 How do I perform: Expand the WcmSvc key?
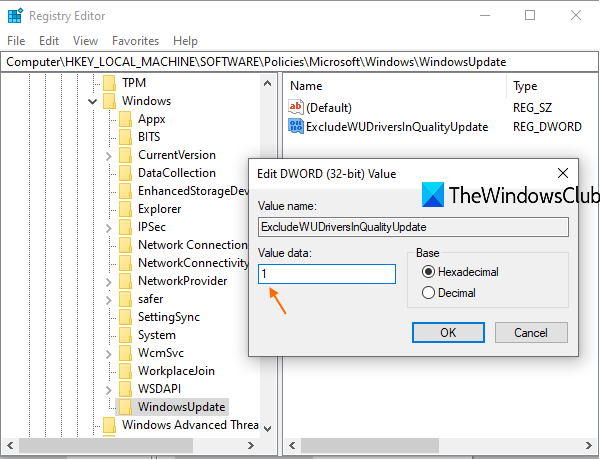pos(109,354)
